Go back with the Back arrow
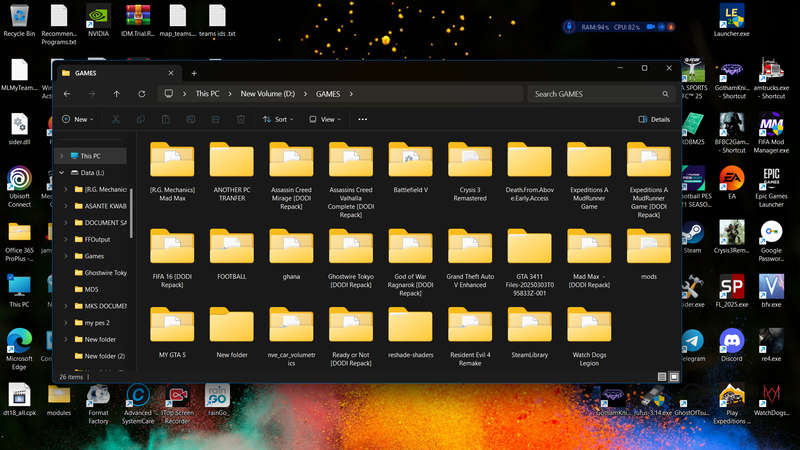Image resolution: width=800 pixels, height=450 pixels. [x=67, y=94]
